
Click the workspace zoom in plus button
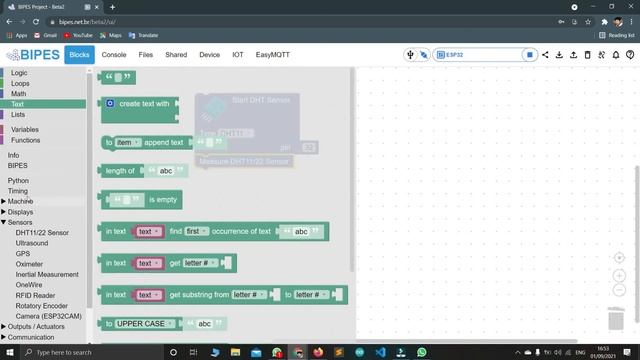tap(619, 276)
